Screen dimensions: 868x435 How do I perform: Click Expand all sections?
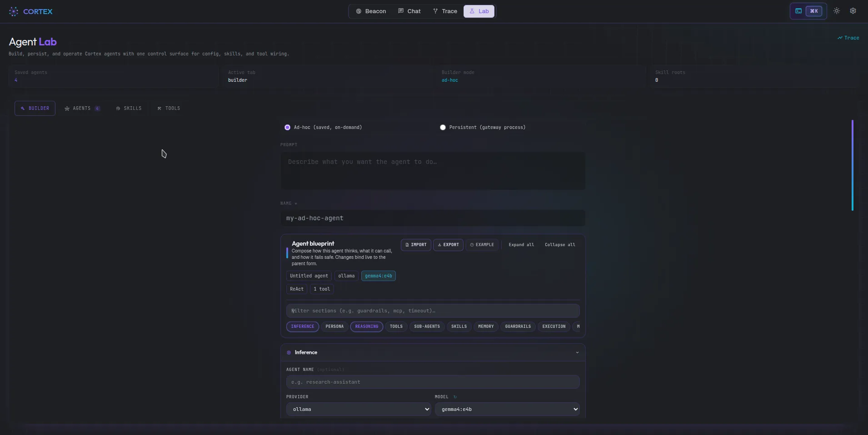[521, 245]
